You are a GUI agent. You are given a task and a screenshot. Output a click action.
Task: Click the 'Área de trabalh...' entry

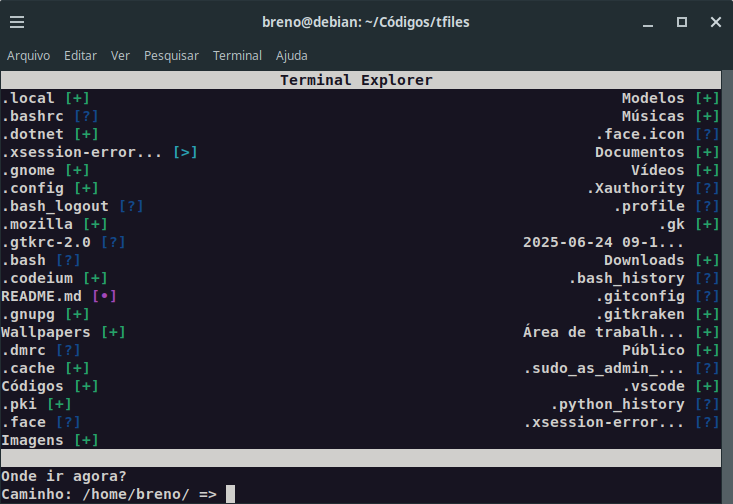pyautogui.click(x=603, y=332)
